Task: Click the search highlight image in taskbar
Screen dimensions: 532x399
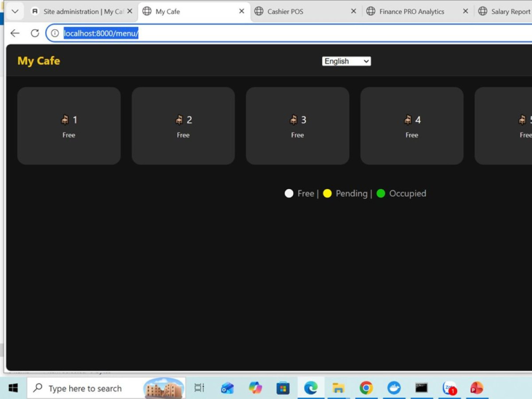Action: (164, 388)
